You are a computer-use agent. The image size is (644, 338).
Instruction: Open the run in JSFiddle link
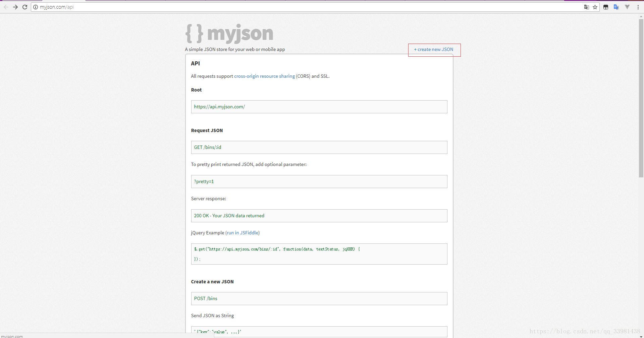tap(243, 233)
